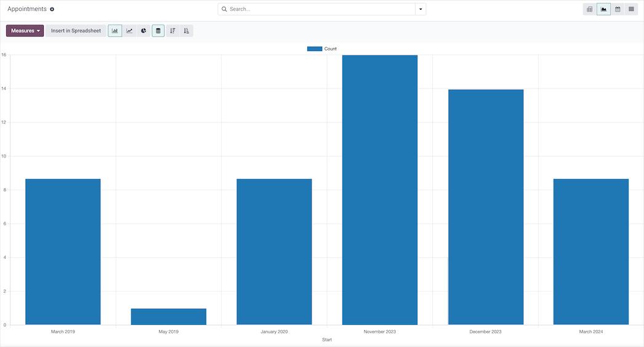Open the calendar view
The height and width of the screenshot is (347, 644).
point(618,9)
